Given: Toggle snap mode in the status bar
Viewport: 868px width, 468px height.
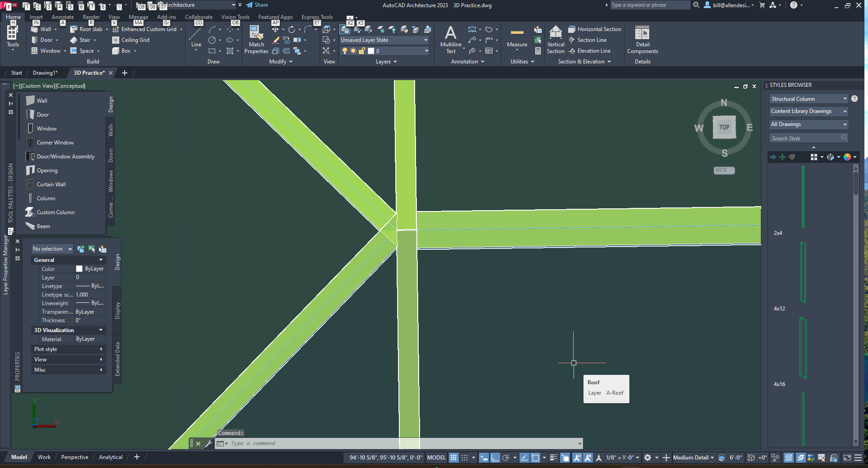Looking at the screenshot, I should [x=465, y=457].
